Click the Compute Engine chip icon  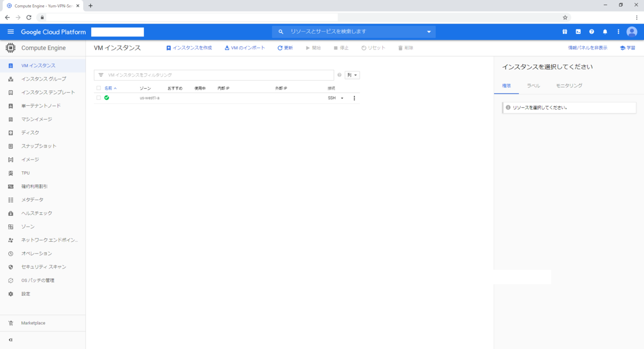tap(10, 48)
